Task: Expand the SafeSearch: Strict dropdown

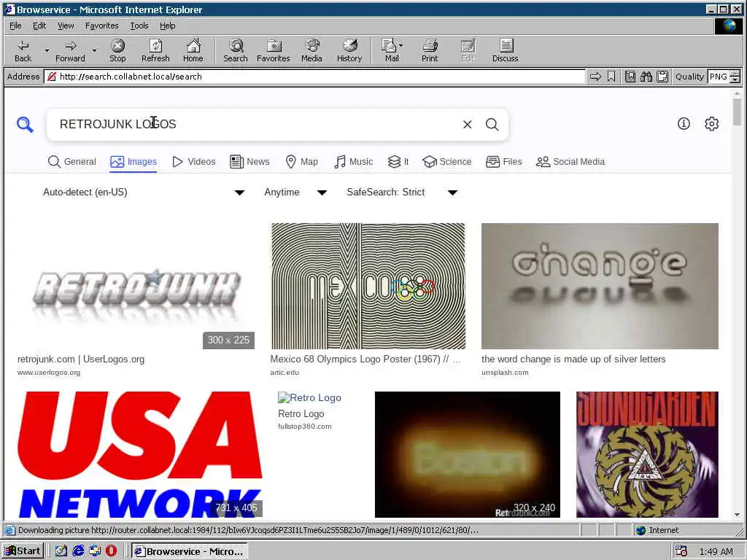Action: point(402,192)
